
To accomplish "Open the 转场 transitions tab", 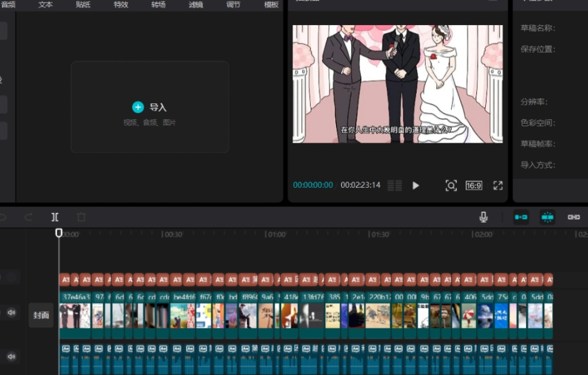I will 158,5.
